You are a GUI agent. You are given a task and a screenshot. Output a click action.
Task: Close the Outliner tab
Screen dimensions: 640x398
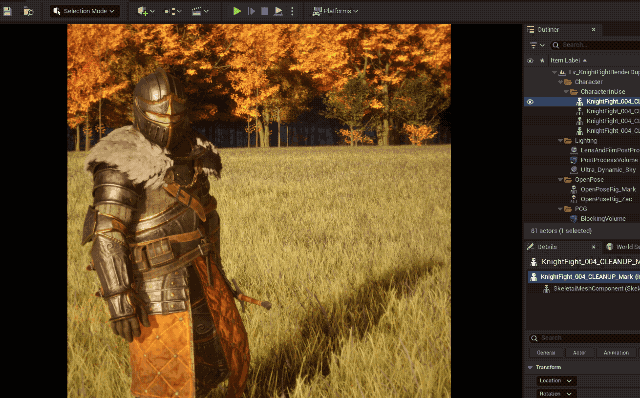[593, 29]
